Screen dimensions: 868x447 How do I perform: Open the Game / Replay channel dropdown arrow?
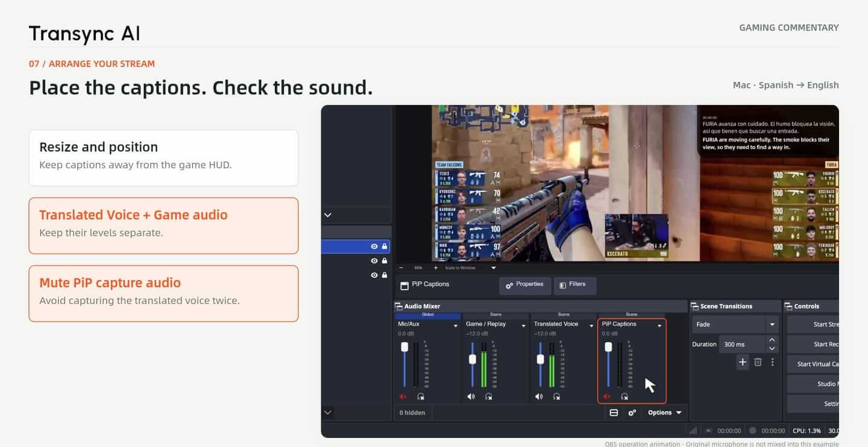(523, 325)
